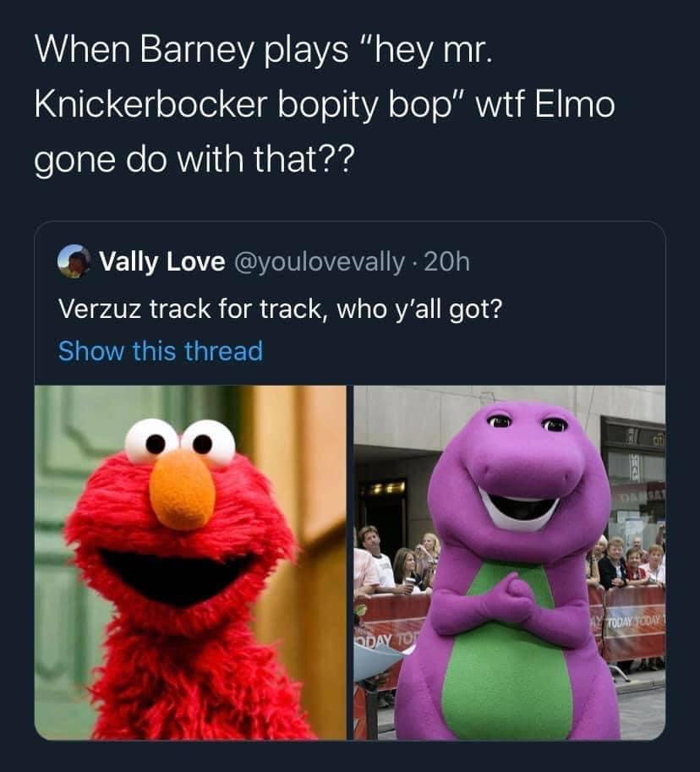Image resolution: width=700 pixels, height=772 pixels.
Task: Open the Elmo photo attachment
Action: point(190,562)
